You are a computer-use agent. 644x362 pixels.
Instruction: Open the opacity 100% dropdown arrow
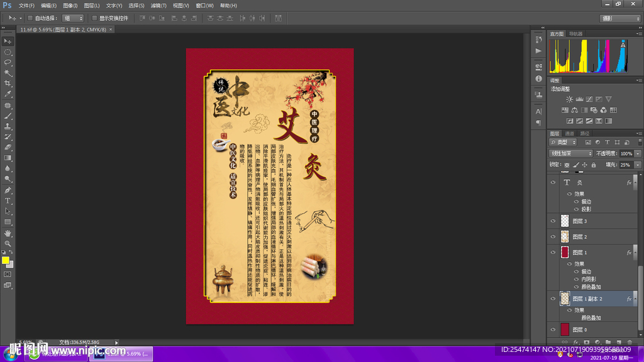(x=638, y=153)
